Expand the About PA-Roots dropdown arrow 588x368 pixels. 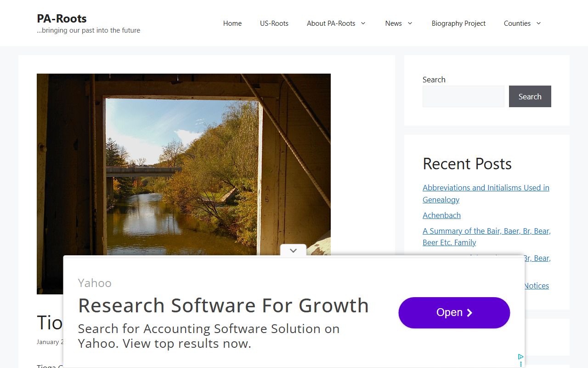pos(363,23)
